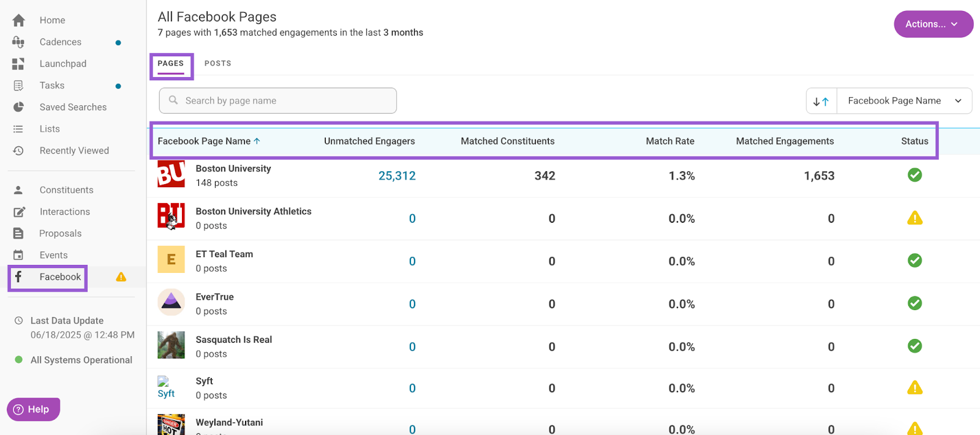The height and width of the screenshot is (435, 980).
Task: Click the Search by page name field
Action: click(x=278, y=101)
